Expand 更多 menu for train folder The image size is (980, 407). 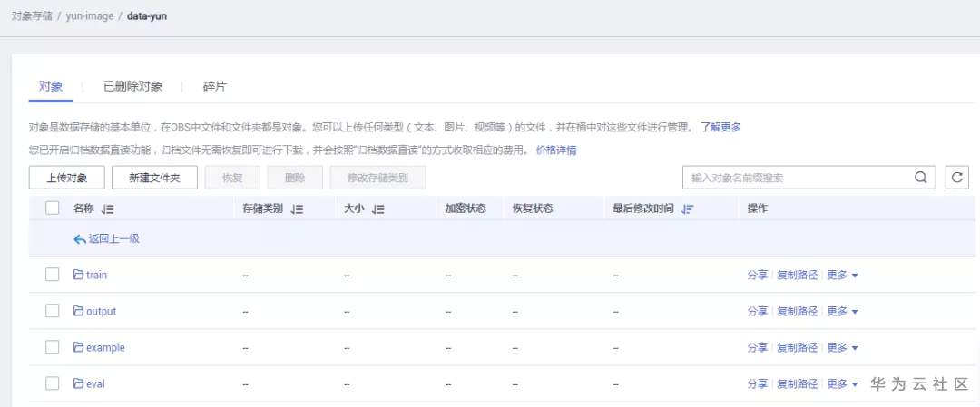pos(842,275)
